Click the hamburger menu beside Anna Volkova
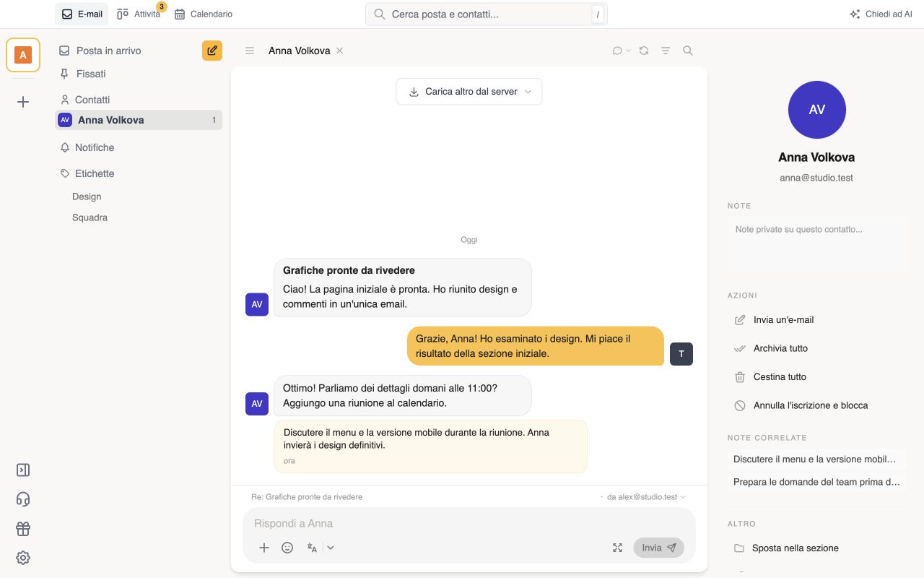The width and height of the screenshot is (924, 578). click(x=250, y=51)
